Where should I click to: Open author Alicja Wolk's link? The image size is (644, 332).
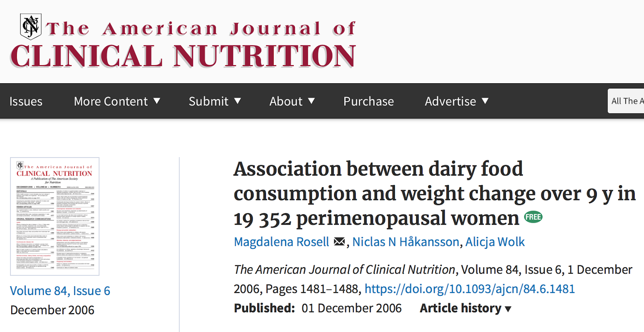tap(495, 242)
